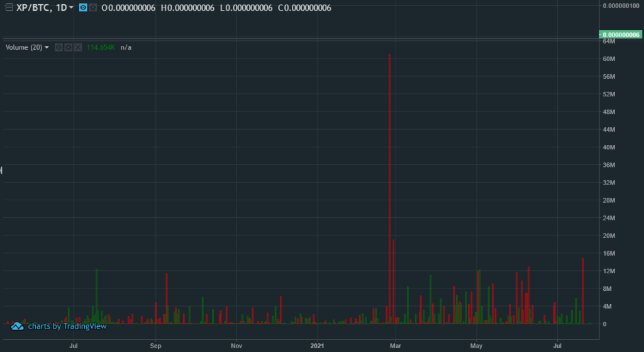This screenshot has width=644, height=352.
Task: Click the open value O0.000000006
Action: pos(128,8)
